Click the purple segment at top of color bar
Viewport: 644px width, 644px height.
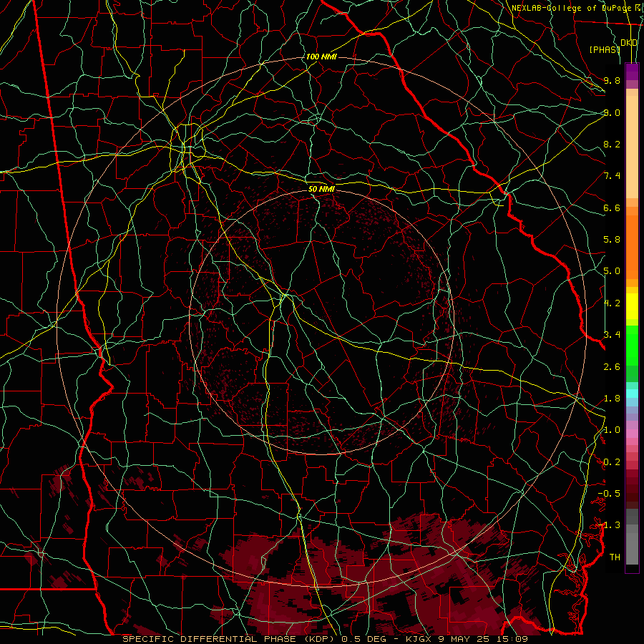click(x=632, y=72)
